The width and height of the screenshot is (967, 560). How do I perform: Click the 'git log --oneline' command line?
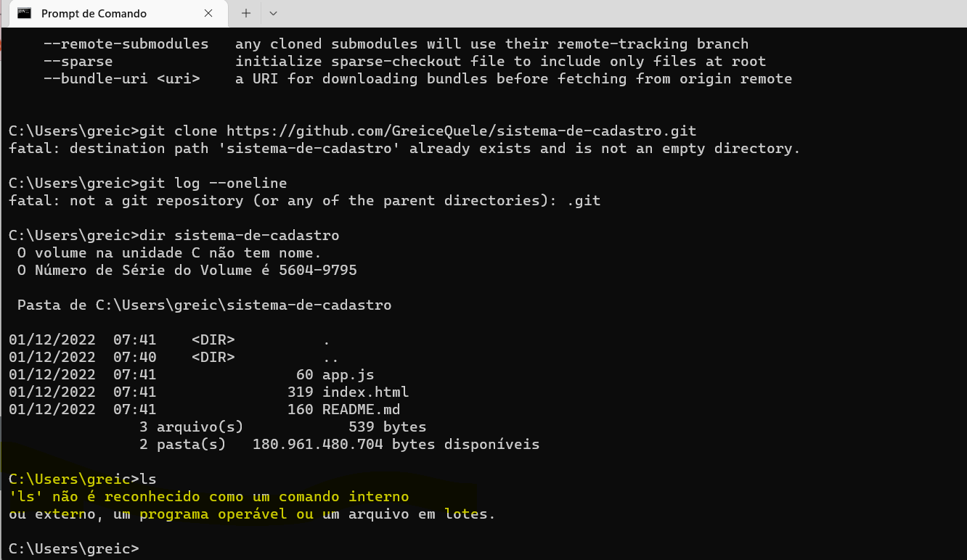pos(148,184)
